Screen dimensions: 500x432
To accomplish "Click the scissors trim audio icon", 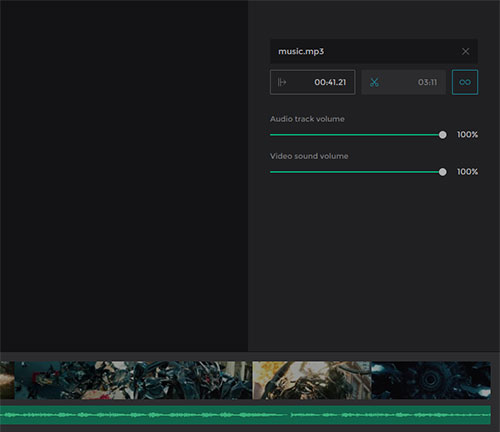I will tap(374, 82).
